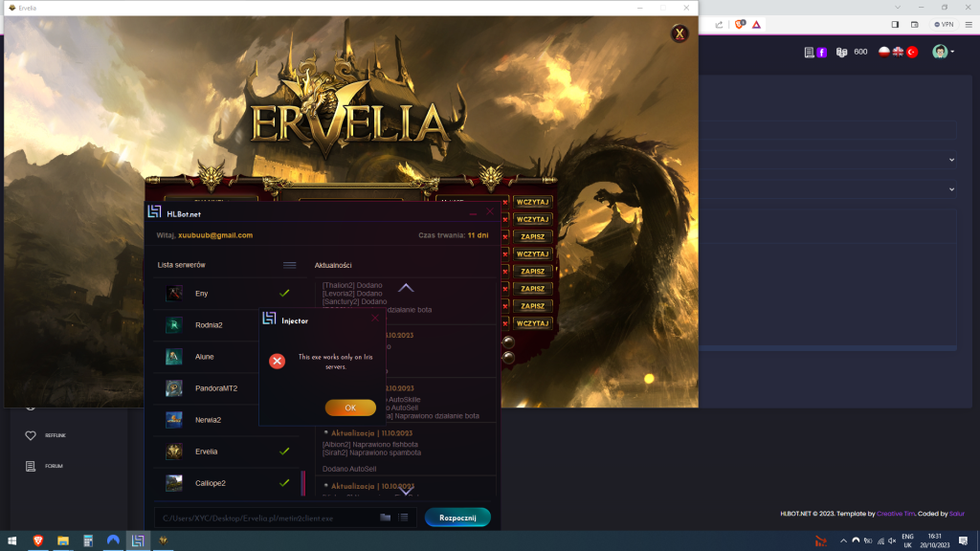980x551 pixels.
Task: Click the client exe path input field
Action: point(263,518)
